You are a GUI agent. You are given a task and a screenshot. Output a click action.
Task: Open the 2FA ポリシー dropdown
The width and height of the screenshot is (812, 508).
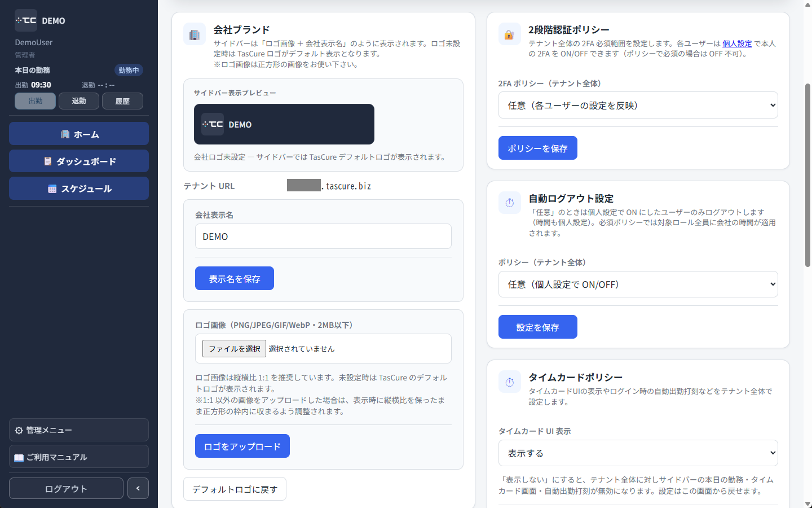point(638,105)
